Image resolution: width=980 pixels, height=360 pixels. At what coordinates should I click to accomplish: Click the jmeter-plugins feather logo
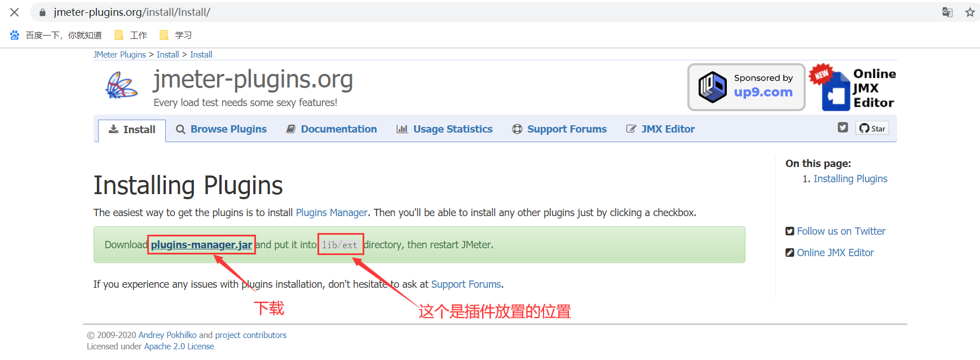pyautogui.click(x=121, y=86)
